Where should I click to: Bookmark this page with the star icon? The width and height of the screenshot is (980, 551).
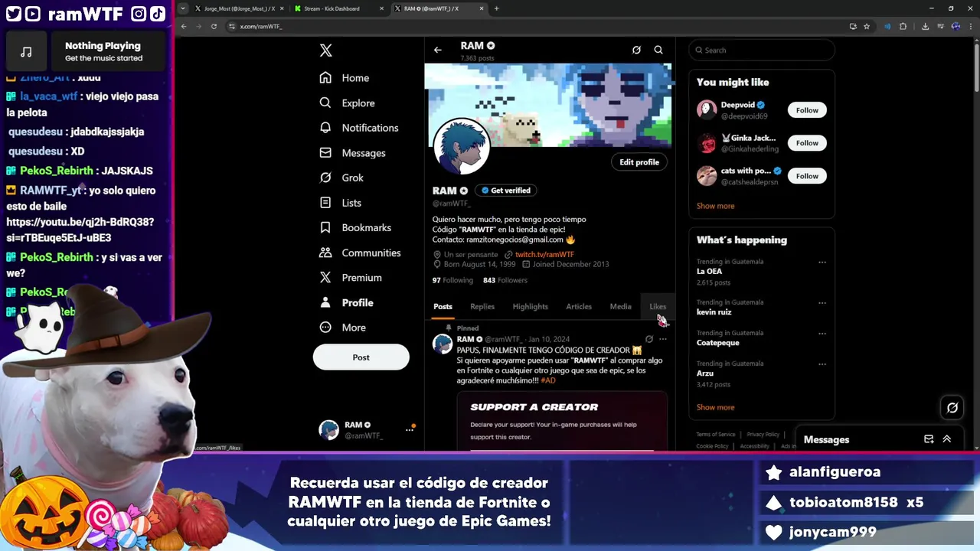pyautogui.click(x=867, y=26)
